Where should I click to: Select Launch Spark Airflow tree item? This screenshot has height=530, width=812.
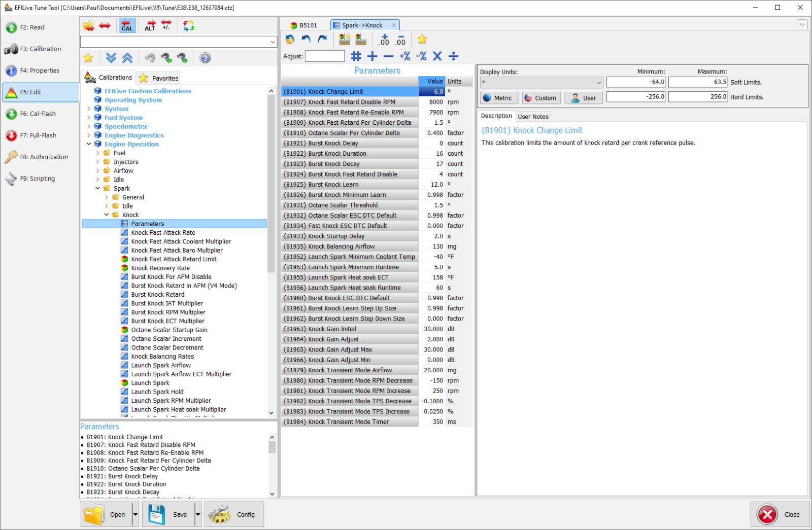(x=161, y=366)
